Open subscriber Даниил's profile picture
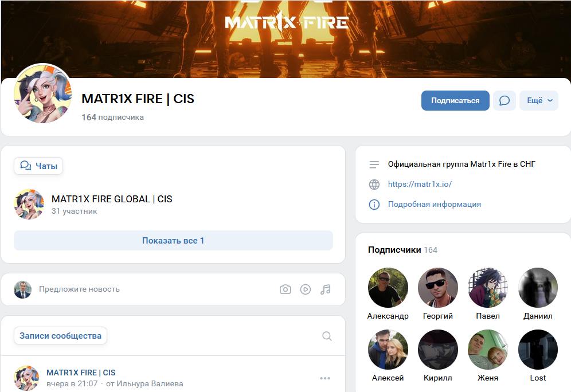The height and width of the screenshot is (392, 571). [538, 288]
